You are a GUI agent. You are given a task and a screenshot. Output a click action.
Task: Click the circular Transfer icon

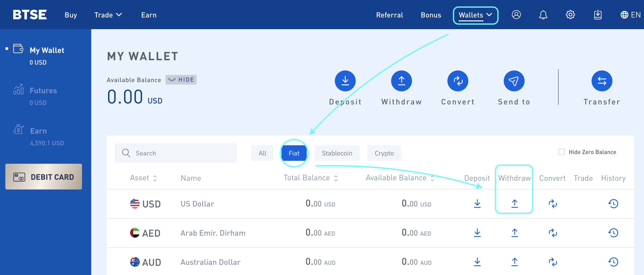602,81
